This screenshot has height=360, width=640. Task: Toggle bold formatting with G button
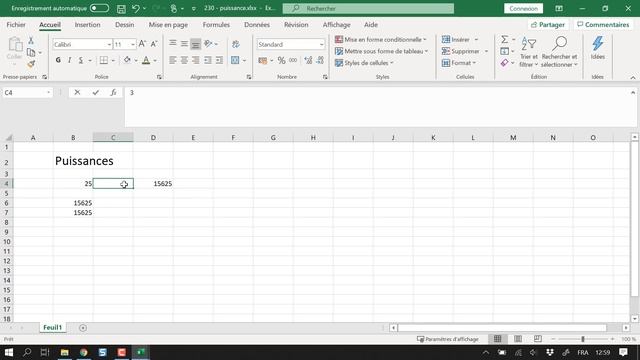click(x=58, y=60)
